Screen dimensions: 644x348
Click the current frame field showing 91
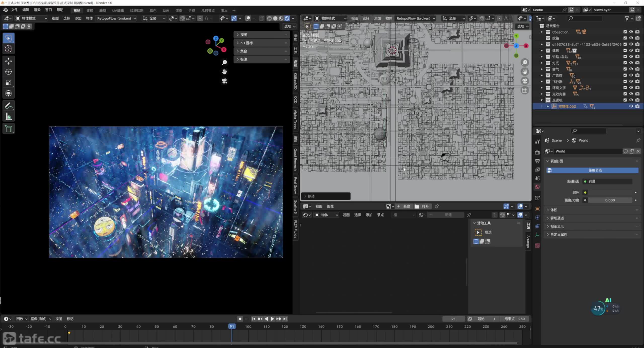click(453, 319)
